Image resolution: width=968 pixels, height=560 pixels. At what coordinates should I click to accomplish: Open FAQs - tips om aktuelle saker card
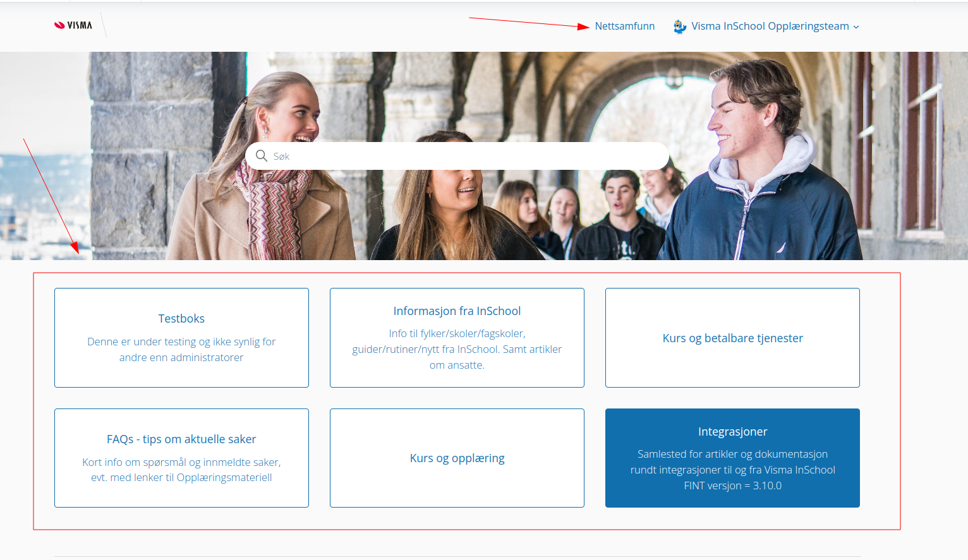coord(181,458)
